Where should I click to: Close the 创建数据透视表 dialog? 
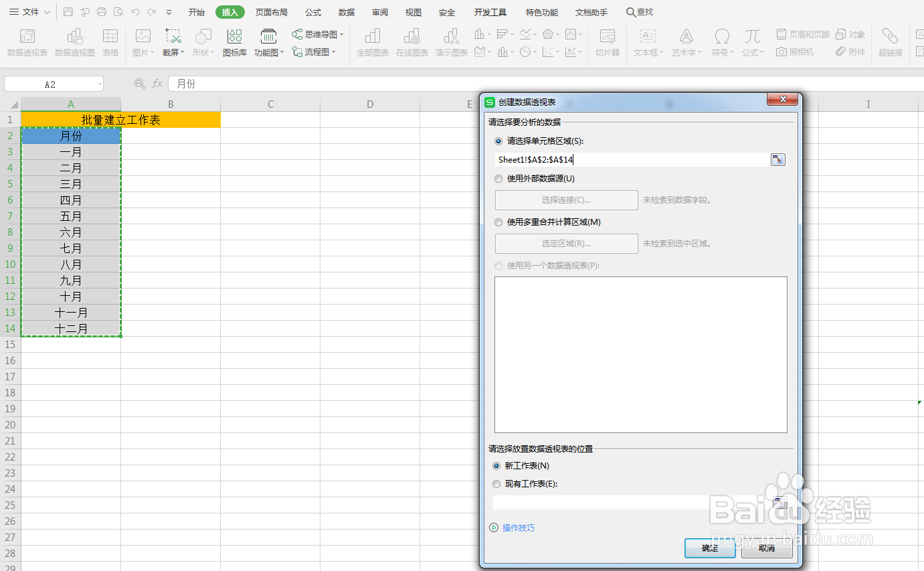(783, 100)
